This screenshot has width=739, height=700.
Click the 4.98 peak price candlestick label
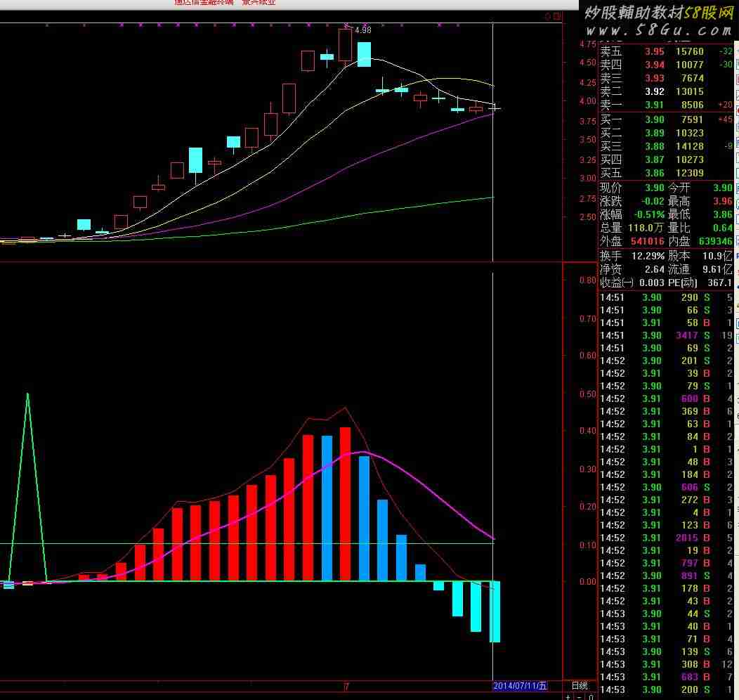362,30
